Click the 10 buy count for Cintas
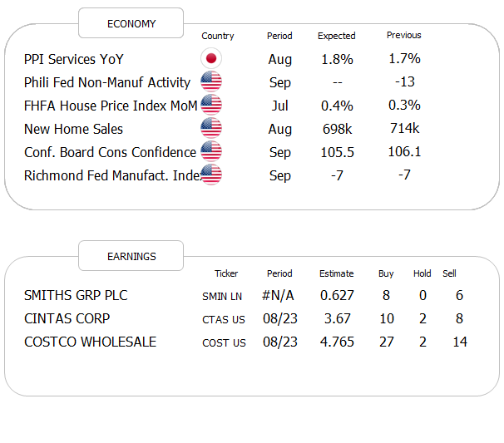504x443 pixels. 387,318
